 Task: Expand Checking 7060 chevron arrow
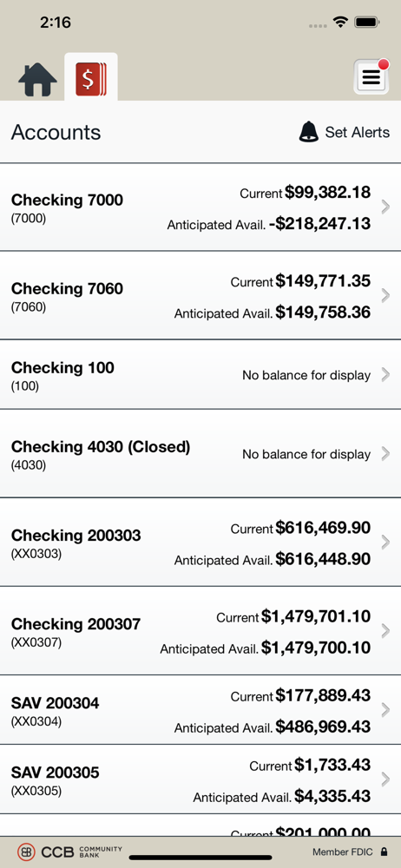[386, 296]
